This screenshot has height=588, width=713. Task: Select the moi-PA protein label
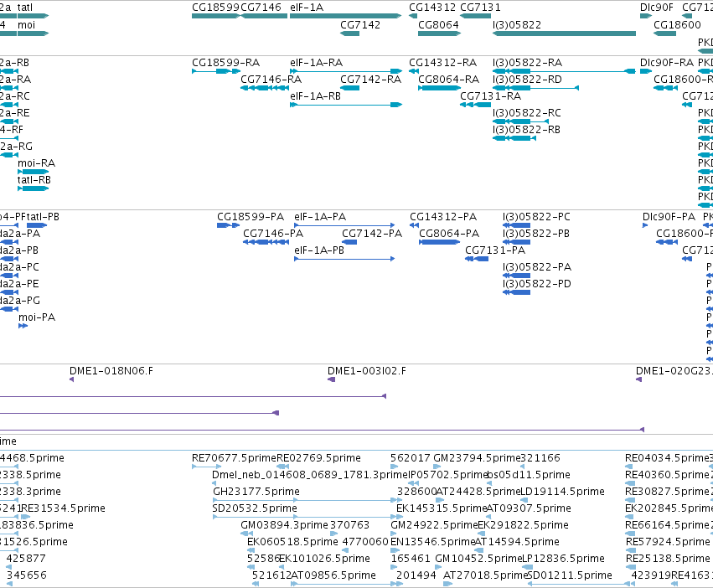[x=37, y=317]
